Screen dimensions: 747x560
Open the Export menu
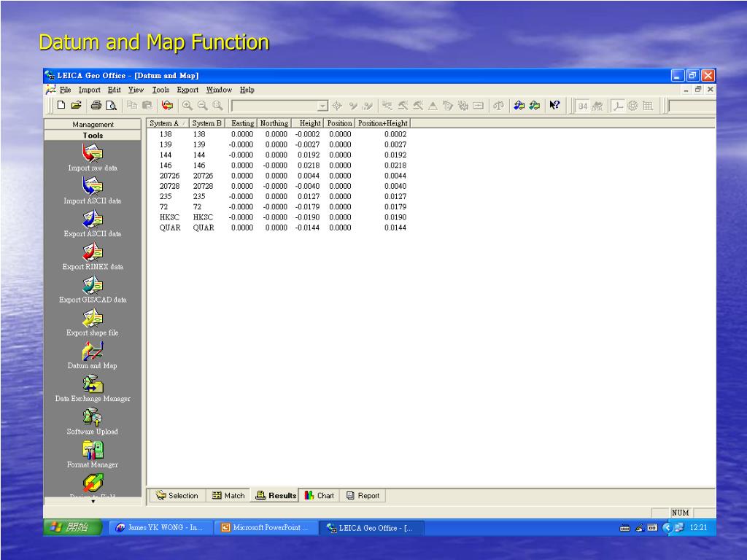187,90
